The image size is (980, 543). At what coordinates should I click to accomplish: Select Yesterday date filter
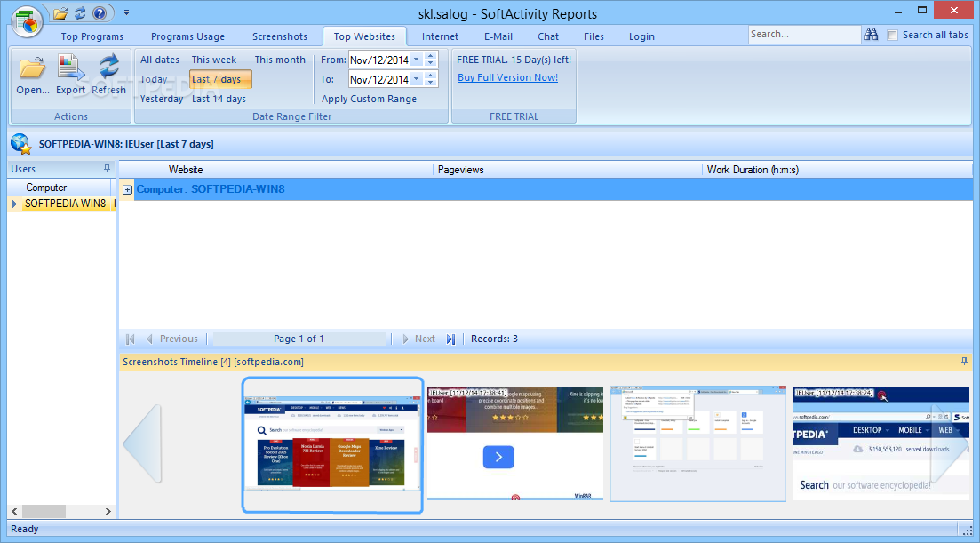point(161,99)
